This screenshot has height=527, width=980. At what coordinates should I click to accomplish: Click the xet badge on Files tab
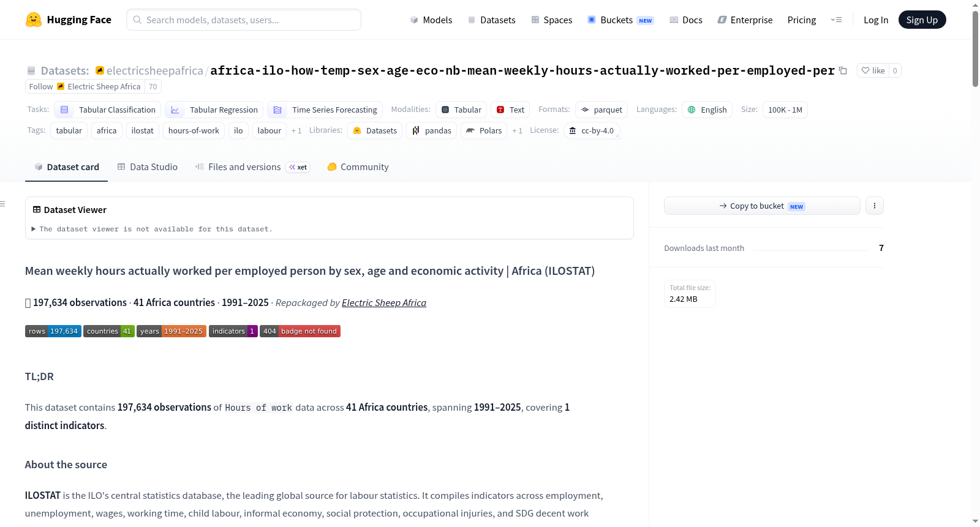point(298,167)
